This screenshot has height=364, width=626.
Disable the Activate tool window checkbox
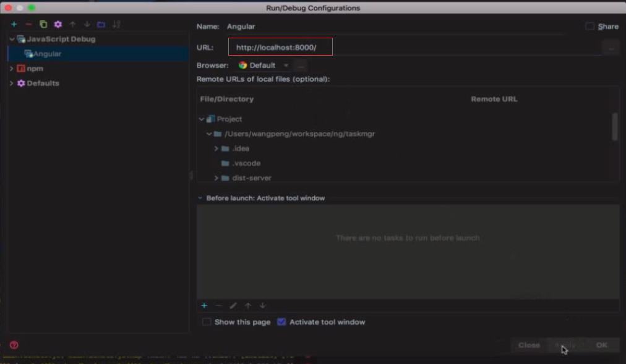pos(281,322)
